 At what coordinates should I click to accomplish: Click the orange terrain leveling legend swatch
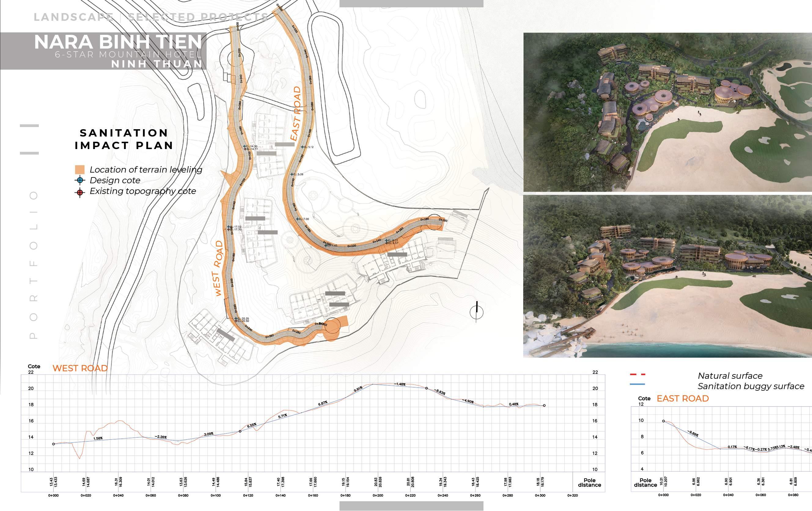[x=80, y=170]
